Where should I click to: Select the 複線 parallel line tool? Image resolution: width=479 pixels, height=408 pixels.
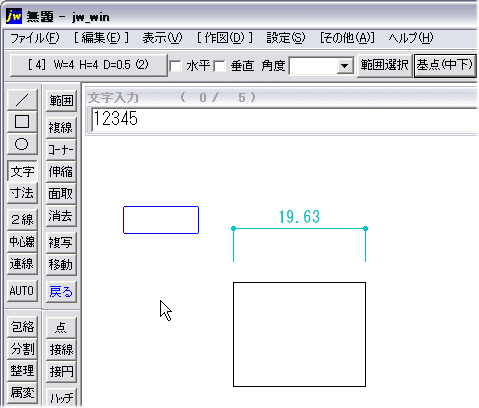coord(61,127)
